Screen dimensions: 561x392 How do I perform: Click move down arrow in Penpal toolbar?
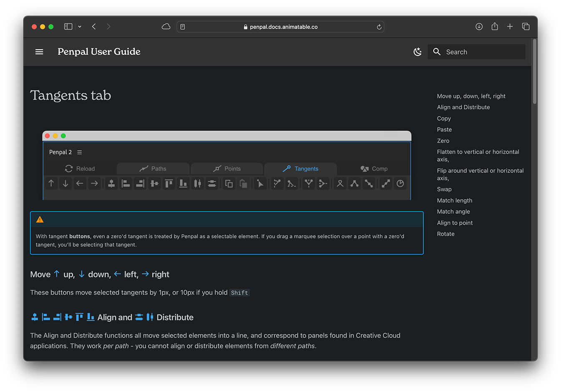click(66, 183)
